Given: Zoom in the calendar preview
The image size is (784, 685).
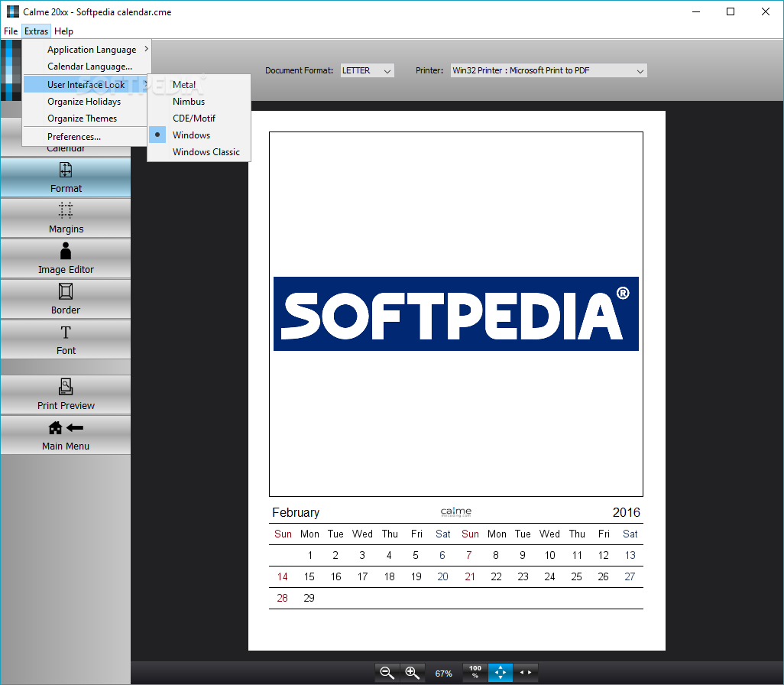Looking at the screenshot, I should pos(413,673).
